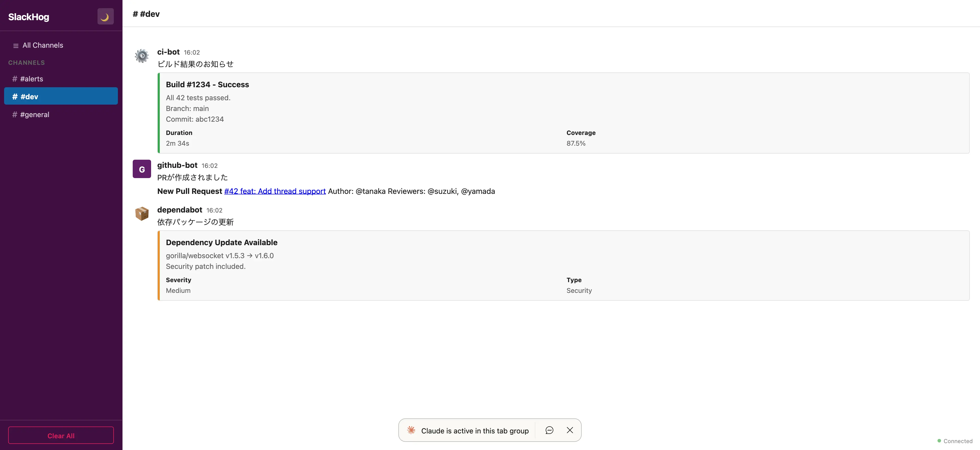The height and width of the screenshot is (450, 980).
Task: Toggle dark mode moon icon
Action: (105, 16)
